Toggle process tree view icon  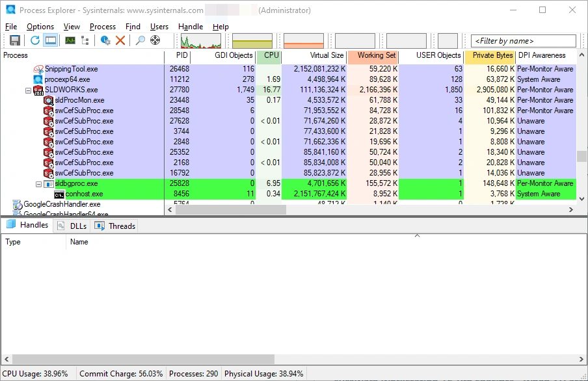pos(85,40)
